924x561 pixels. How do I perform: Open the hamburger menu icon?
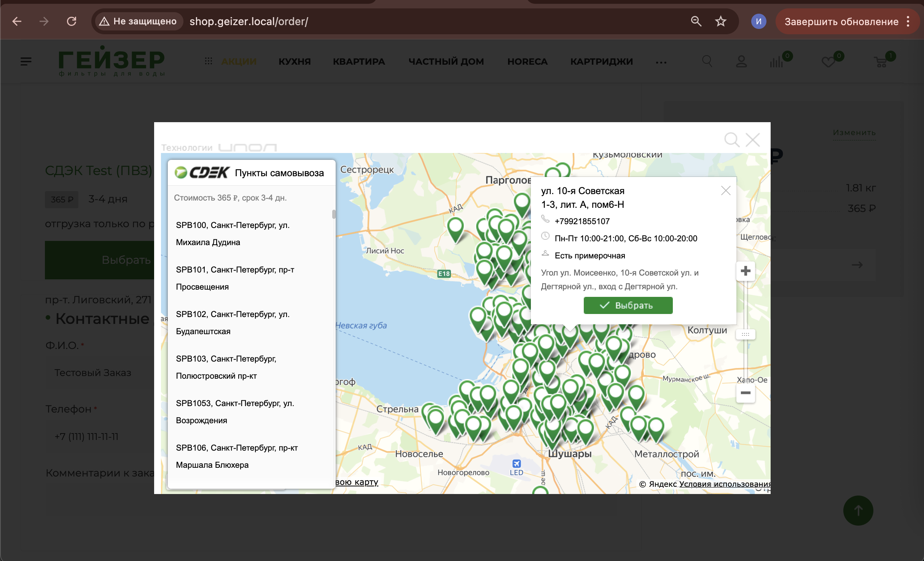pyautogui.click(x=26, y=61)
